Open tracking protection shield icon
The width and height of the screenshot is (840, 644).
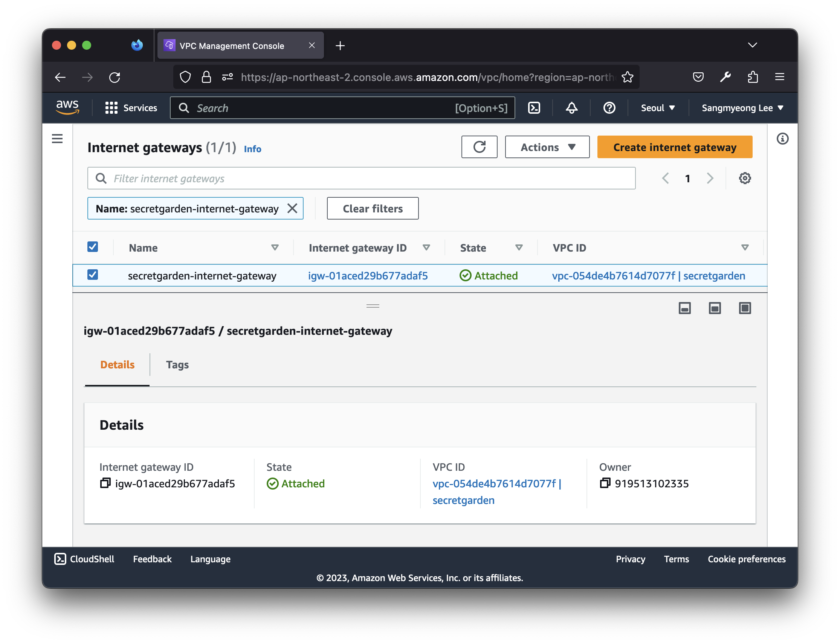click(x=186, y=78)
